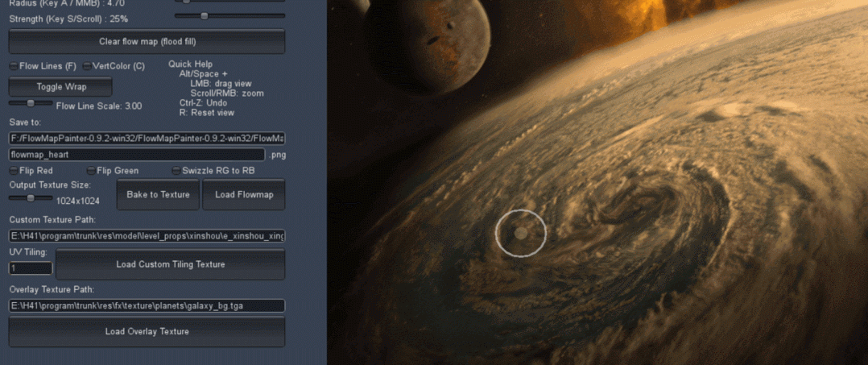The image size is (868, 365).
Task: Click the 'Strength (Key S/Scroll) : 25%' label
Action: (68, 19)
